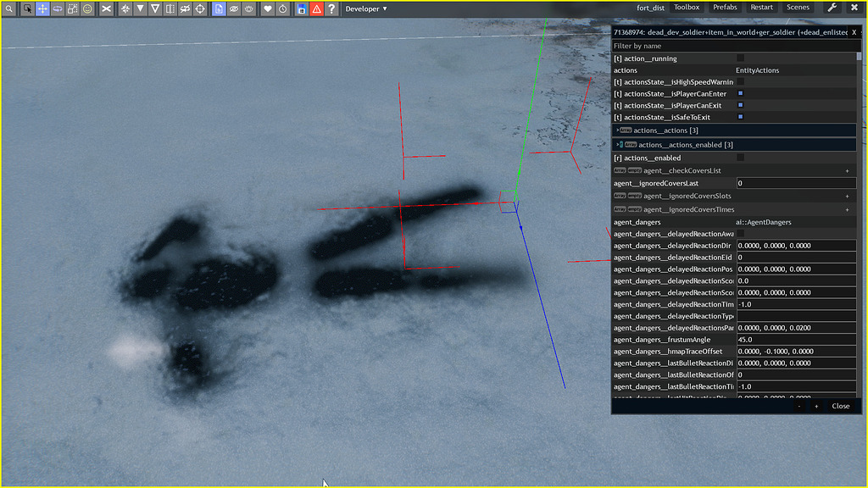
Task: Open settings with the wrench icon
Action: (x=832, y=8)
